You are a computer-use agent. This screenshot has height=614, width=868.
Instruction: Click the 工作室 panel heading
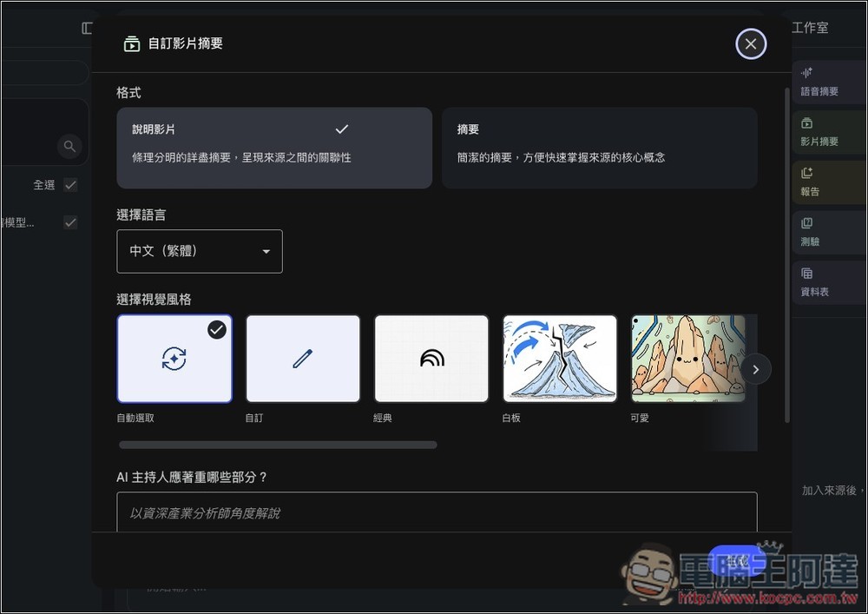pyautogui.click(x=810, y=28)
